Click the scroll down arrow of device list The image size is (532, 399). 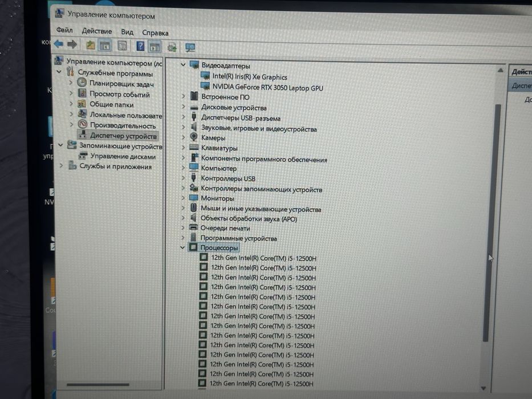(x=484, y=388)
